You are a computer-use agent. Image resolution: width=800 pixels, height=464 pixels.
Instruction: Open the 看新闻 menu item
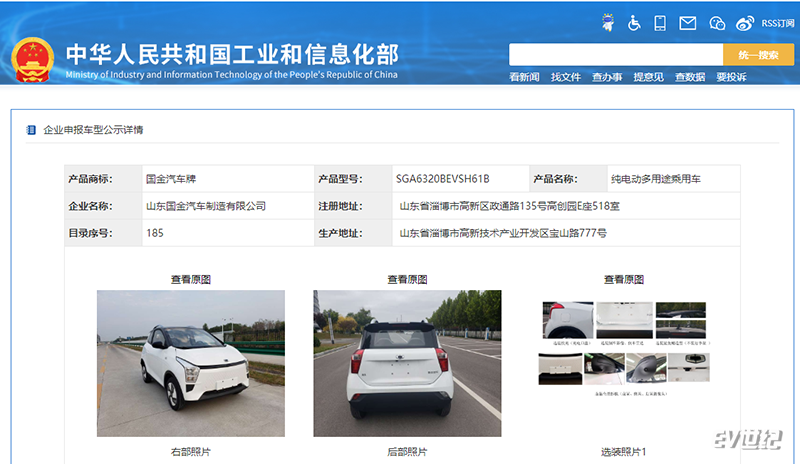click(x=524, y=77)
